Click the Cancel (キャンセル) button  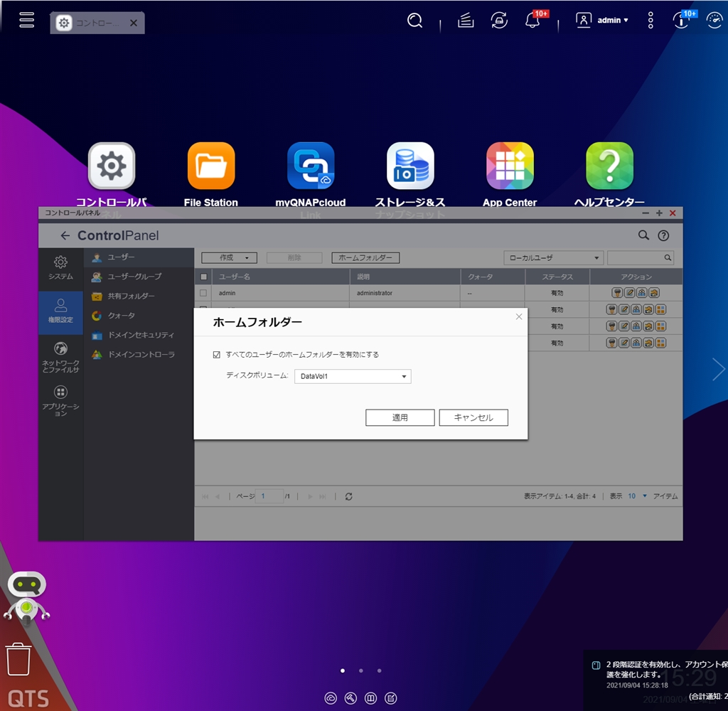pyautogui.click(x=473, y=417)
